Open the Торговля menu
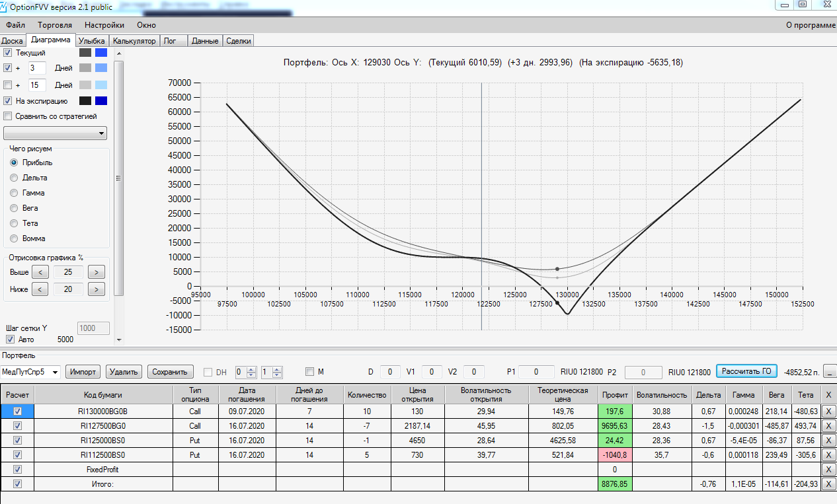This screenshot has width=837, height=504. pos(55,25)
